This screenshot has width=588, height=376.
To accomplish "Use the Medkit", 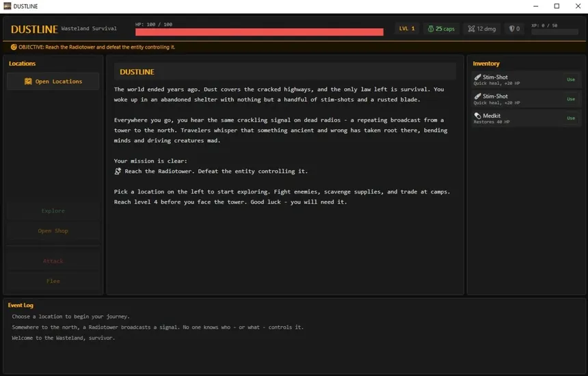I will [x=570, y=118].
